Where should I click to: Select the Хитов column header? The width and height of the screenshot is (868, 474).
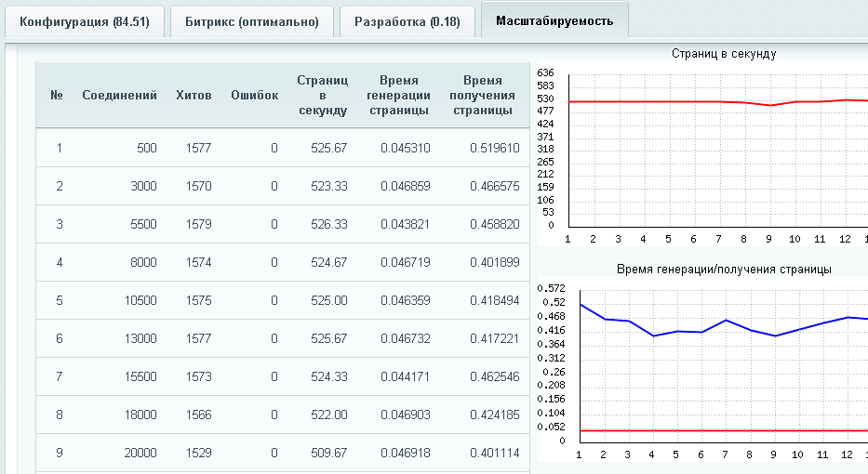coord(194,95)
